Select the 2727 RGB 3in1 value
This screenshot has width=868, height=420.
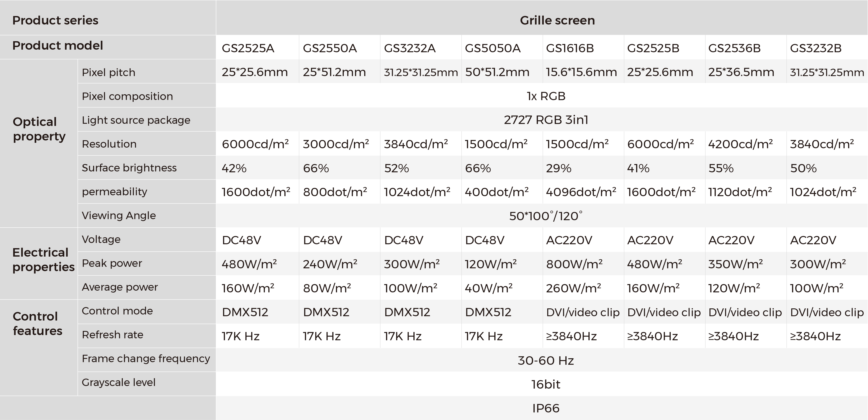pyautogui.click(x=546, y=120)
